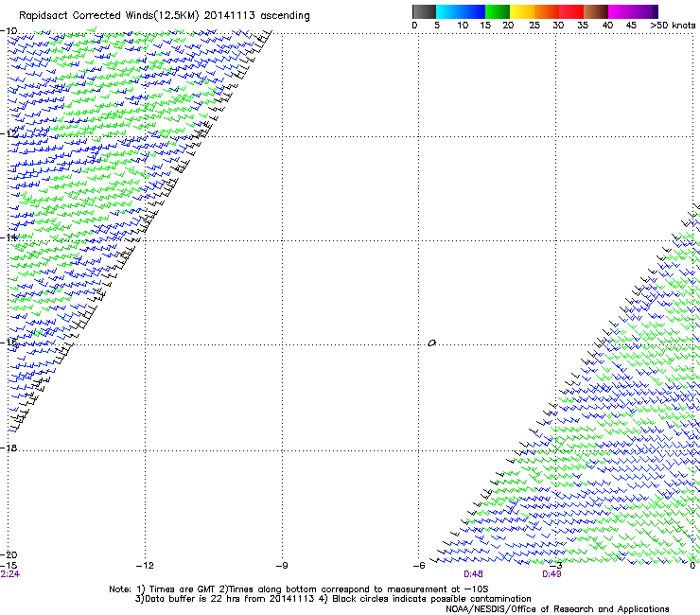The image size is (700, 615).
Task: Click the longitude label '-9' on bottom axis
Action: tap(282, 566)
